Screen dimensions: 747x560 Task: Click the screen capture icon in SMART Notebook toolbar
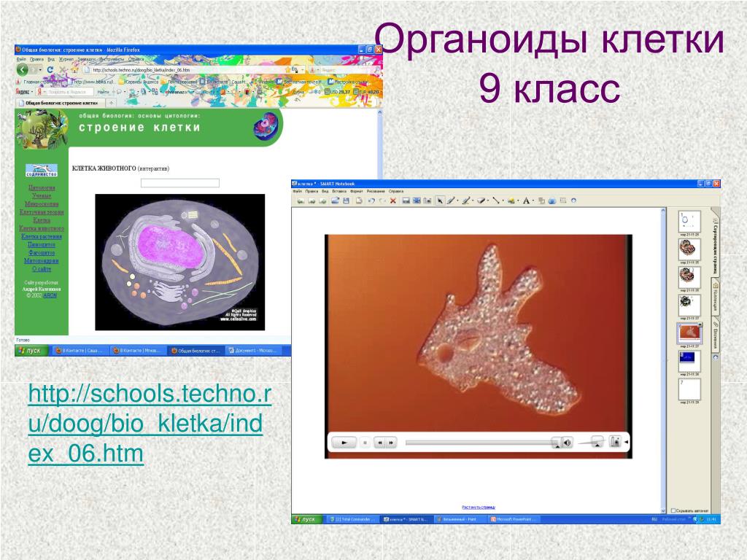[x=427, y=201]
